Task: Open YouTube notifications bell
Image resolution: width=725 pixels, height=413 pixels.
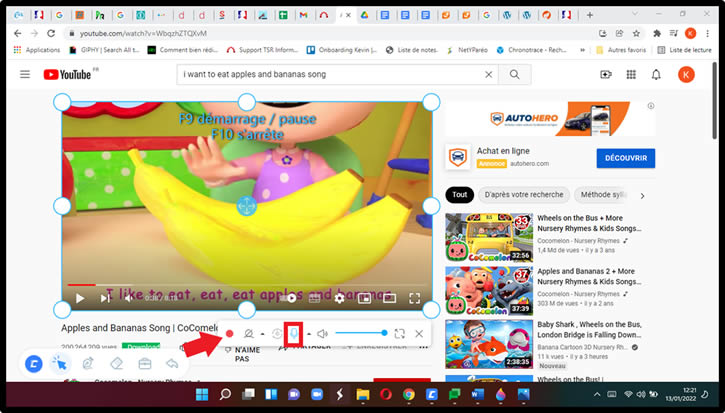Action: coord(656,74)
